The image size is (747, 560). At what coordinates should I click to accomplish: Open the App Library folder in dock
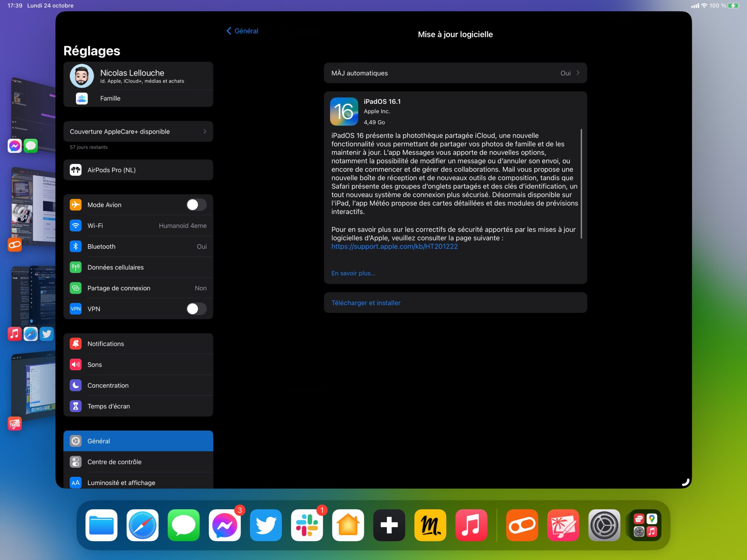click(x=645, y=525)
